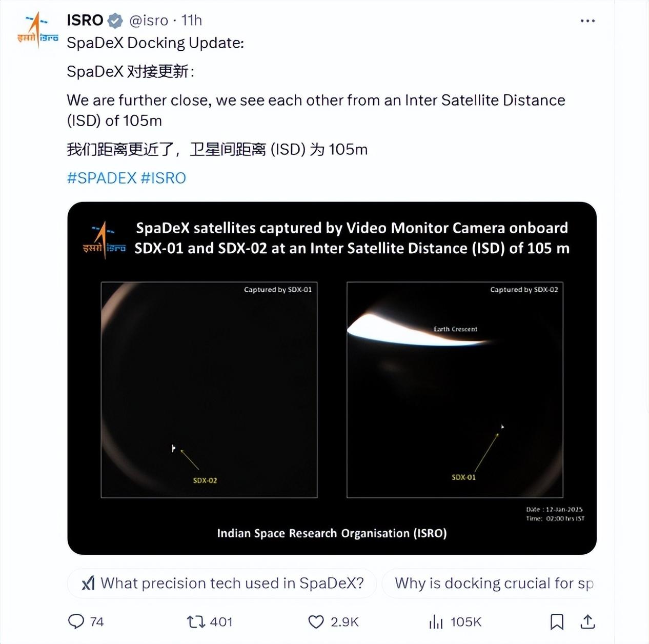The width and height of the screenshot is (649, 644).
Task: Open the three-dot more options menu
Action: [587, 21]
